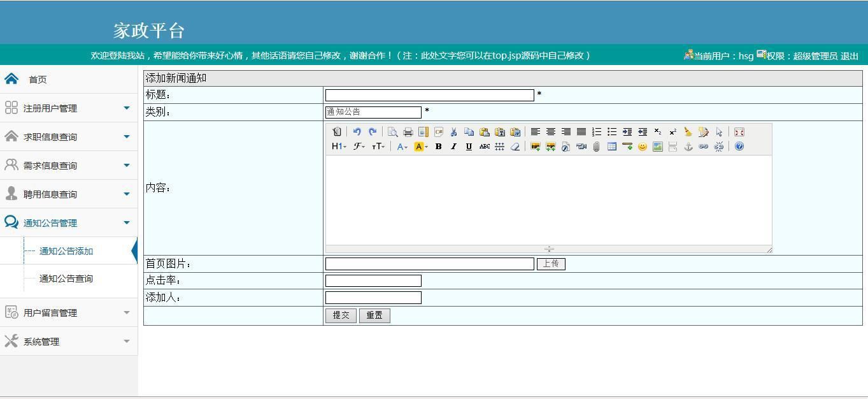Upload multiple images via batch icon
Viewport: 868px width, 399px height.
pyautogui.click(x=551, y=147)
